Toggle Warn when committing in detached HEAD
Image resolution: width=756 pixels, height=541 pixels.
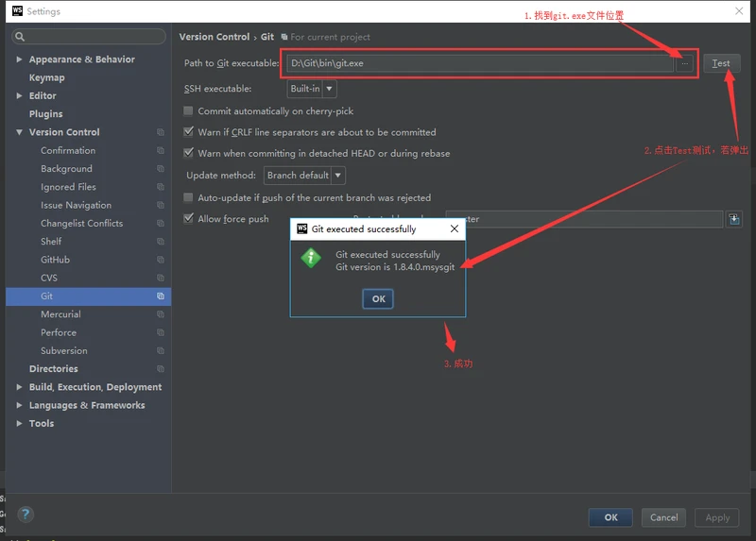pyautogui.click(x=188, y=153)
